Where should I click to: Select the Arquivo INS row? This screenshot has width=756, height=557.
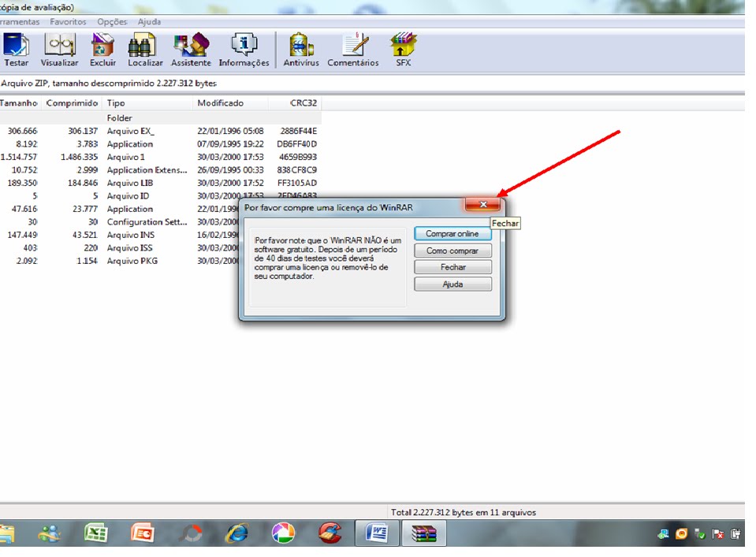[x=120, y=235]
